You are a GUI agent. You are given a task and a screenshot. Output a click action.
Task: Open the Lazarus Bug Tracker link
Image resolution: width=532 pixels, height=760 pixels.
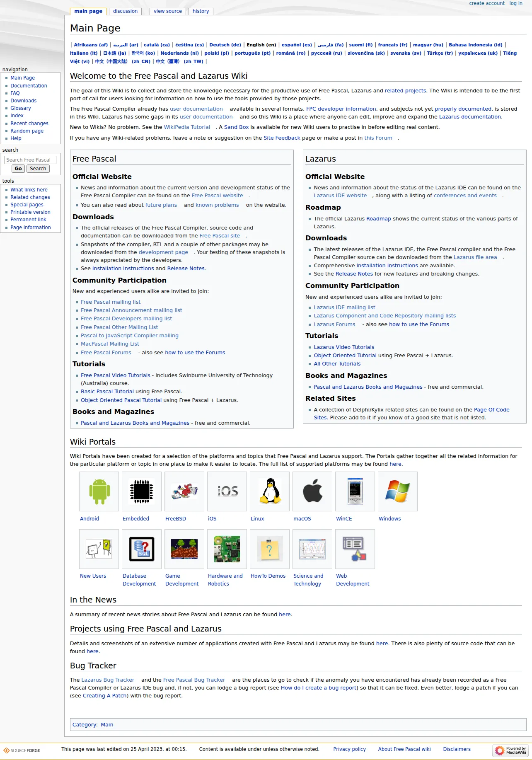(108, 680)
